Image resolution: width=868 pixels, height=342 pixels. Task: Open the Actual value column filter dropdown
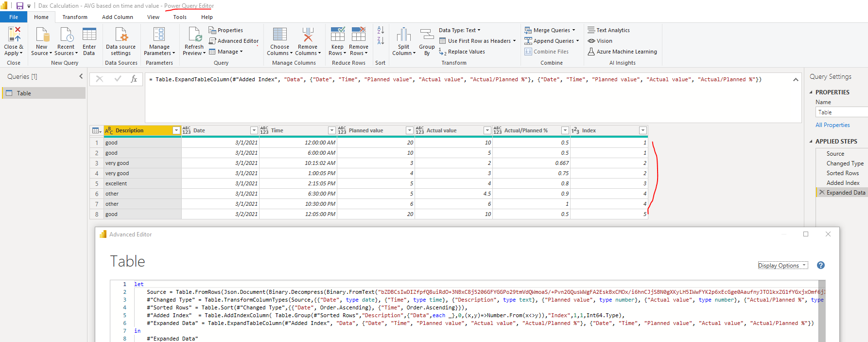[487, 130]
